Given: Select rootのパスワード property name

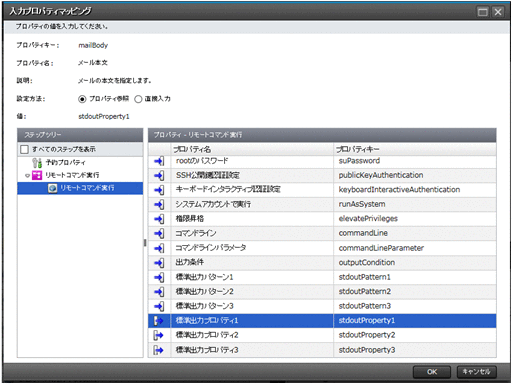Looking at the screenshot, I should click(x=202, y=161).
